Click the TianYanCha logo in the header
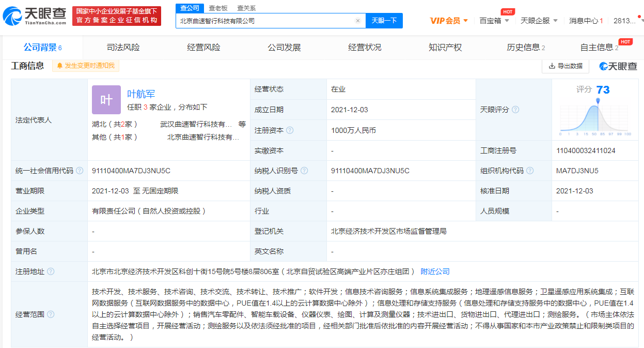Screen dimensions: 644x348 (x=35, y=17)
